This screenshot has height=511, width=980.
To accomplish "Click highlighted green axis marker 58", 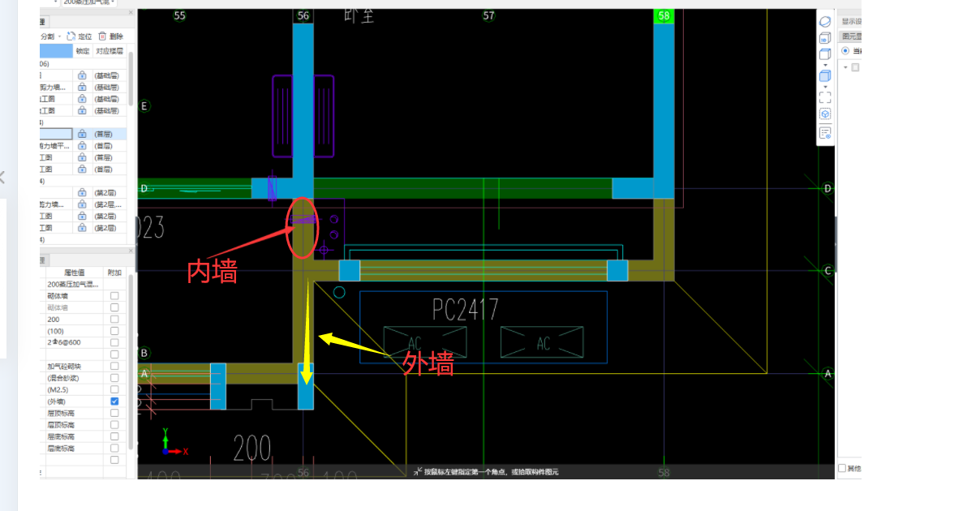I will (664, 15).
